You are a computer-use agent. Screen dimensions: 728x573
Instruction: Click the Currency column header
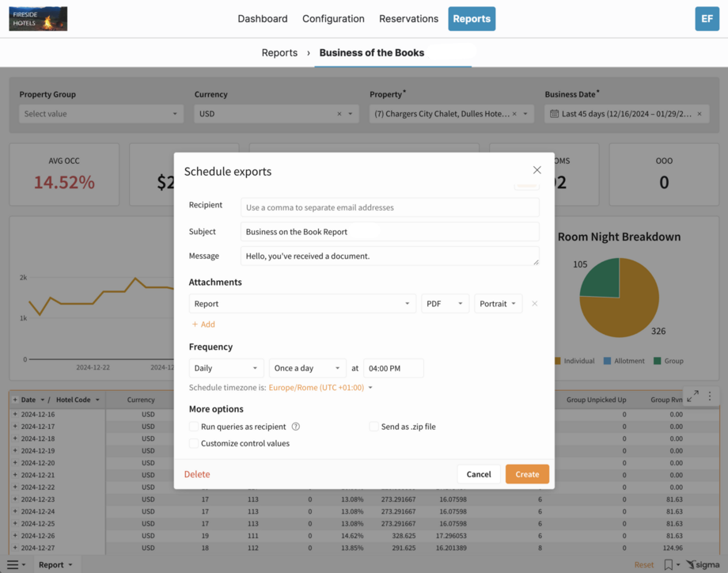click(141, 400)
